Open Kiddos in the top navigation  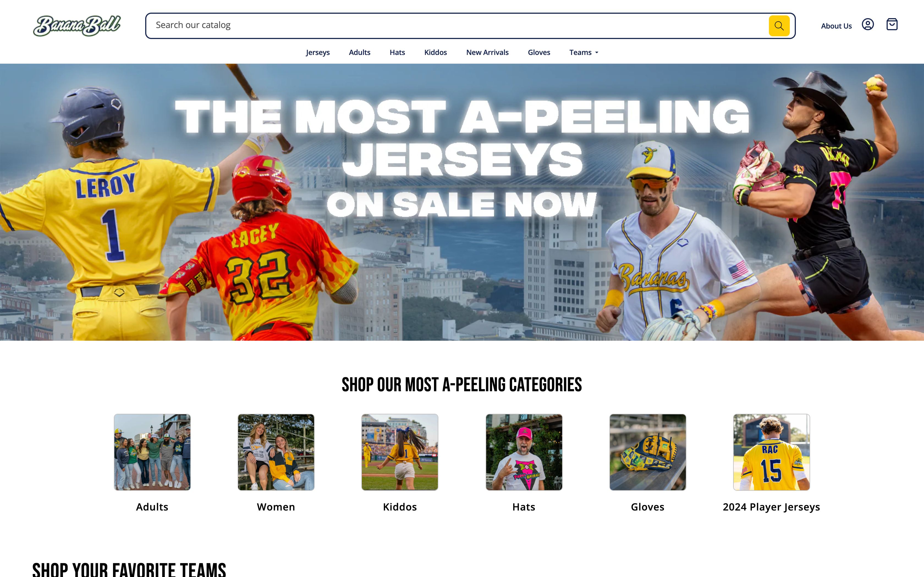point(435,52)
